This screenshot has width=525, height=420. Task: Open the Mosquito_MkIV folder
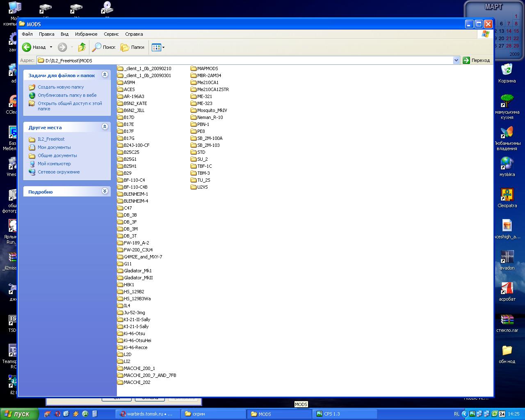point(212,110)
